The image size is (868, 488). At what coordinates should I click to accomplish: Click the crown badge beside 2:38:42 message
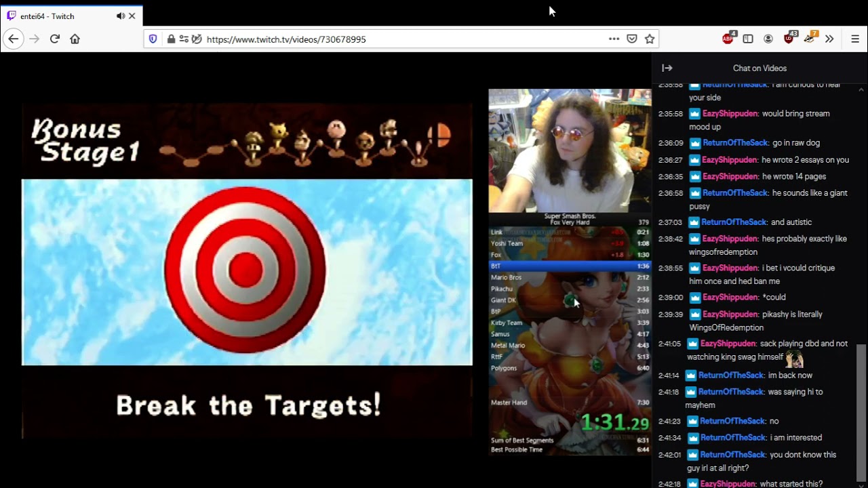point(695,239)
